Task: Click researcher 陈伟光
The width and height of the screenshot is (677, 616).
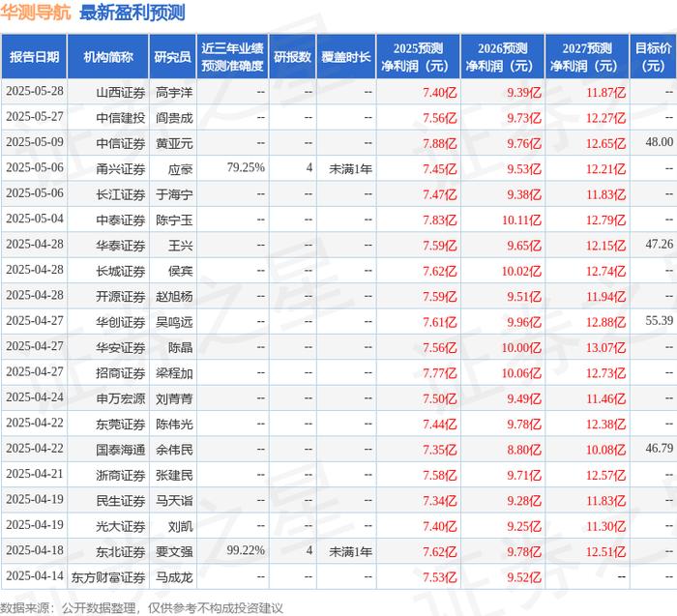Action: point(174,424)
